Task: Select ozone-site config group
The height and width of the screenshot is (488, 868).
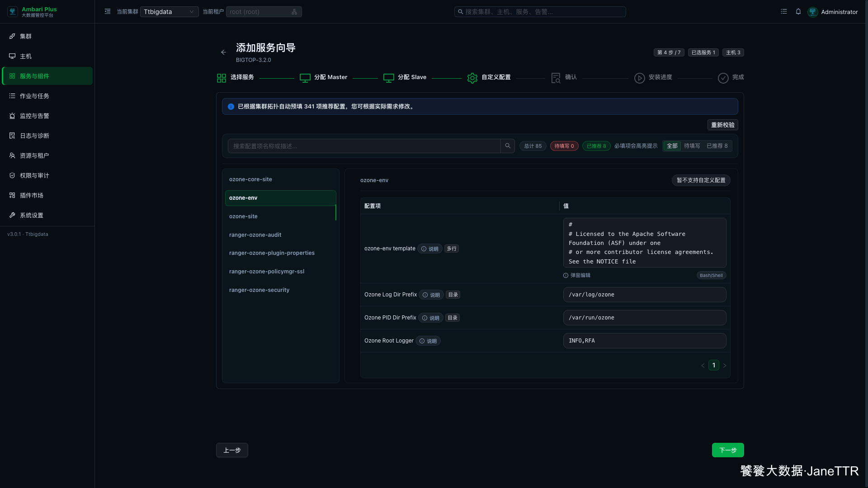Action: point(280,216)
